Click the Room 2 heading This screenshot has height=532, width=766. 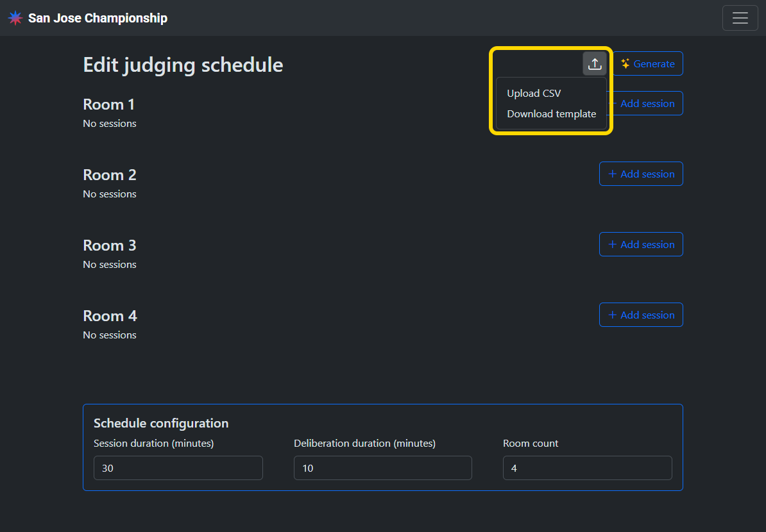coord(110,175)
